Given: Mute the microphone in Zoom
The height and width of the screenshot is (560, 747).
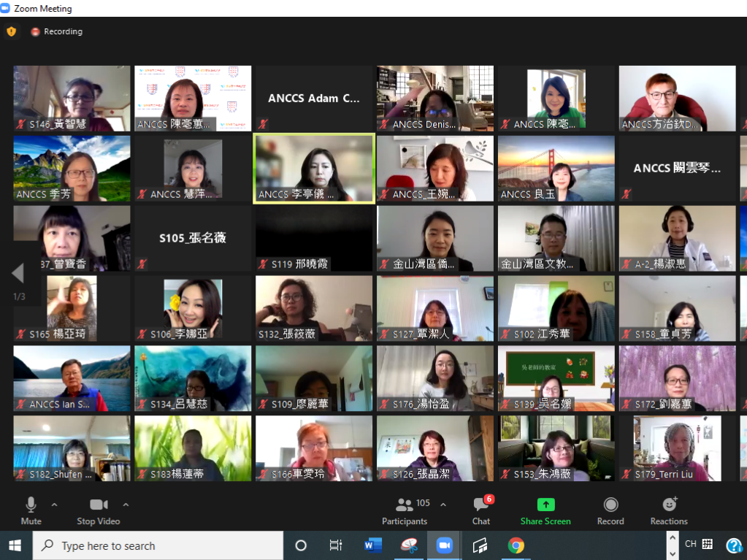Looking at the screenshot, I should (x=31, y=510).
